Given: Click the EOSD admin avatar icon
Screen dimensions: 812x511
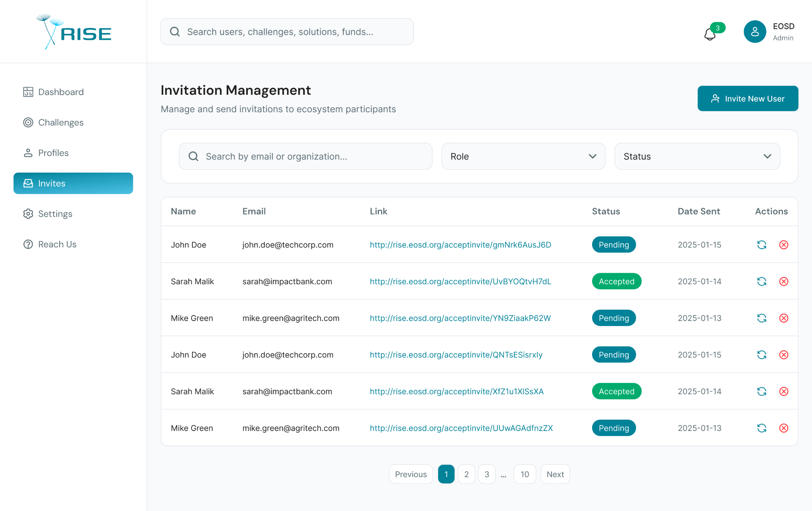Looking at the screenshot, I should pyautogui.click(x=755, y=32).
